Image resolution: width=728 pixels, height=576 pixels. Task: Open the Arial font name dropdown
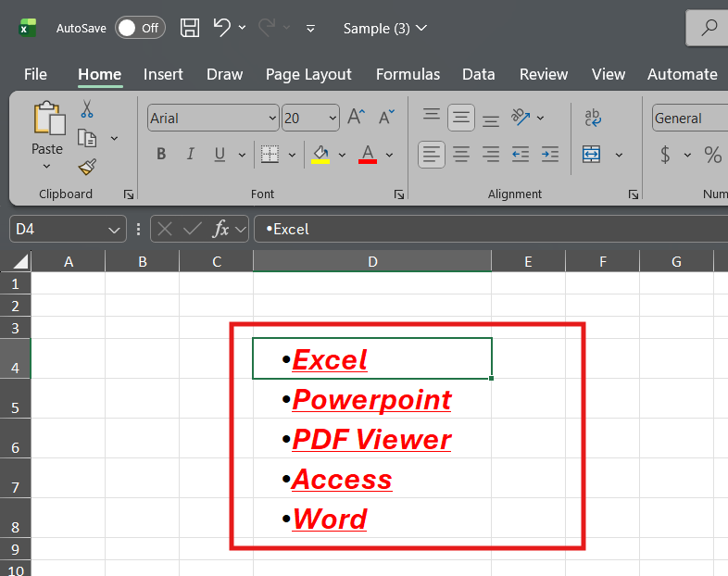point(272,119)
